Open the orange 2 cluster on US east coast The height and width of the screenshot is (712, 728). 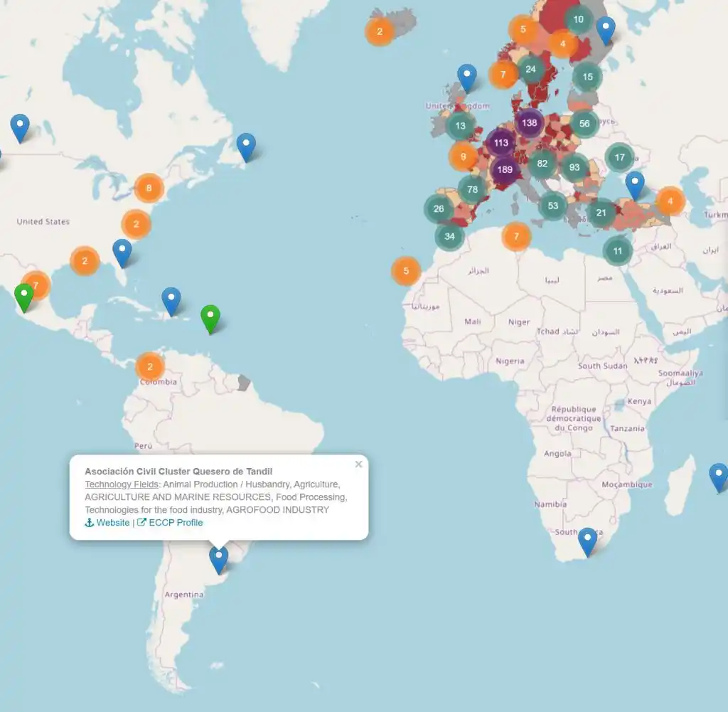tap(136, 224)
